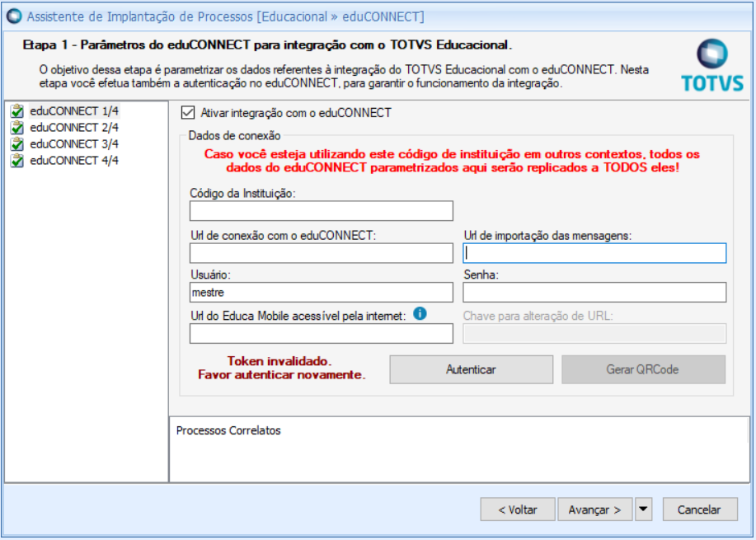Click the Senha password field
Screen dimensions: 756x540
coord(594,293)
